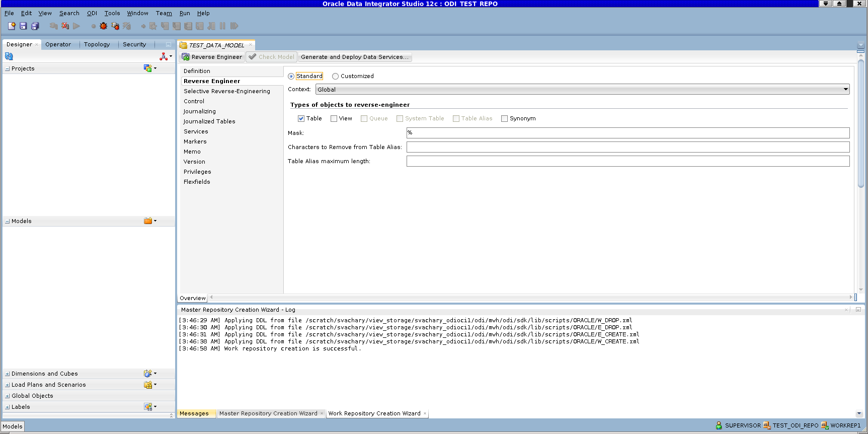Screen dimensions: 868x434
Task: Switch to the Operator tab
Action: point(58,44)
